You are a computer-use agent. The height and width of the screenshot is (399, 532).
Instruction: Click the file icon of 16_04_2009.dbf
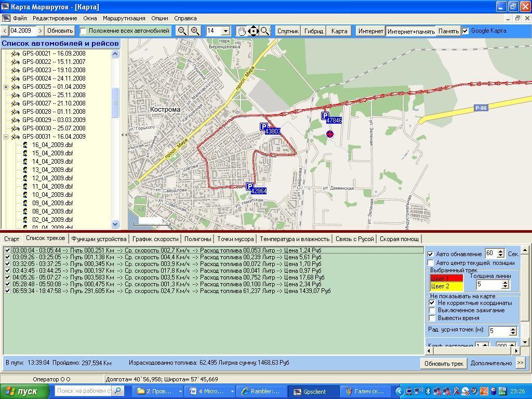[25, 145]
